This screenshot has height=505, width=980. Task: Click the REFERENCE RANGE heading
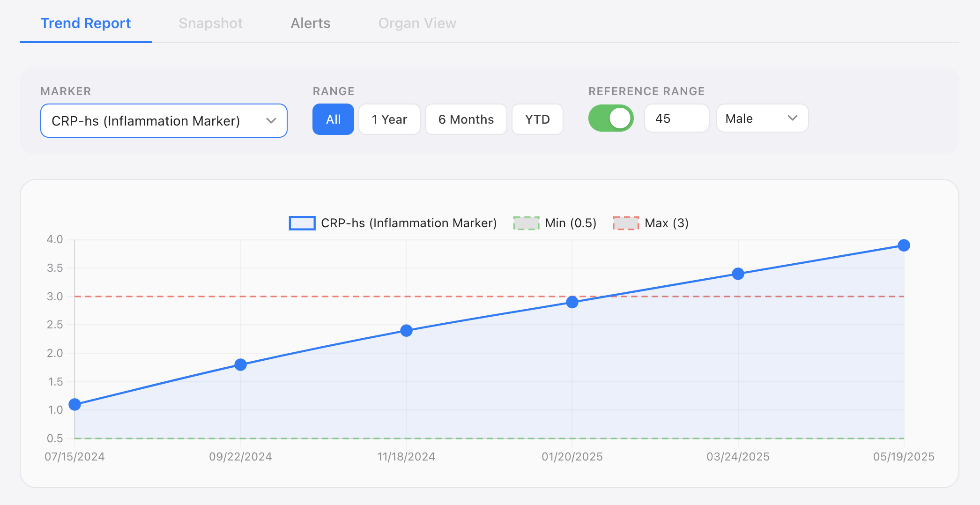tap(646, 91)
